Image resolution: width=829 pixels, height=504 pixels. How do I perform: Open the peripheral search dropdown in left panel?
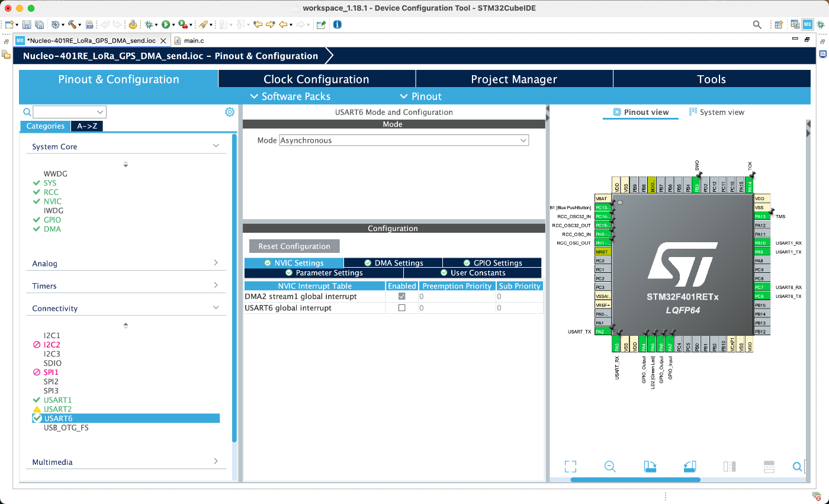(x=99, y=112)
